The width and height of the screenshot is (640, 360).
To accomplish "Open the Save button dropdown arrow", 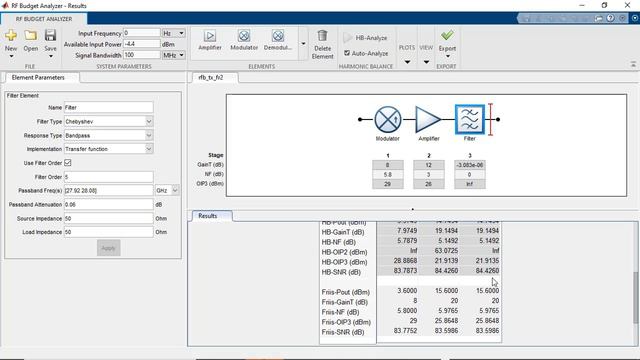I will 50,56.
